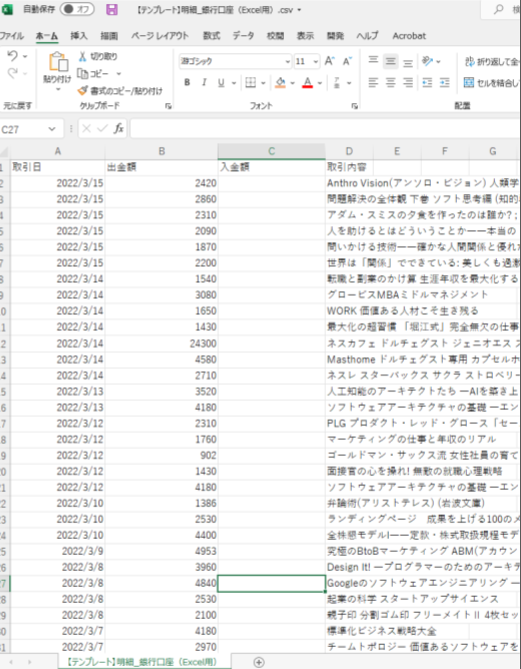Open the fill color palette arrow
This screenshot has width=521, height=669.
293,83
